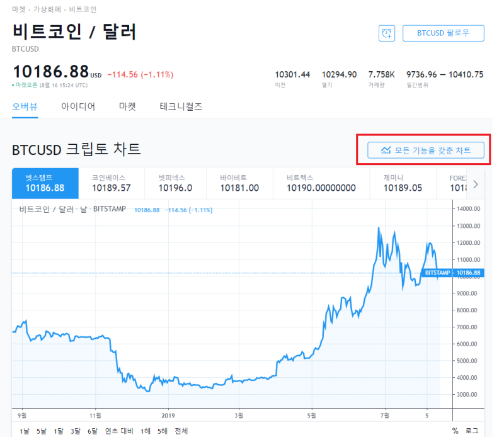The image size is (504, 437).
Task: Switch to the 아이디어 tab
Action: 78,106
